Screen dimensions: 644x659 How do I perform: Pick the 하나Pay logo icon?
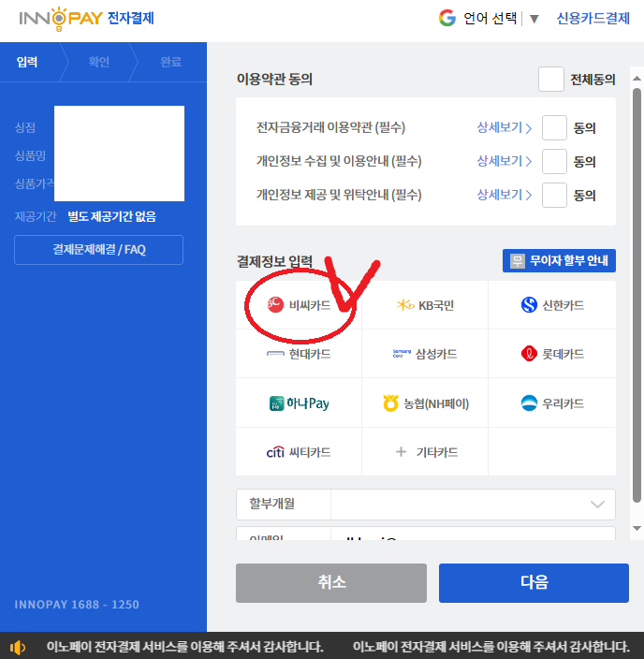tap(276, 403)
